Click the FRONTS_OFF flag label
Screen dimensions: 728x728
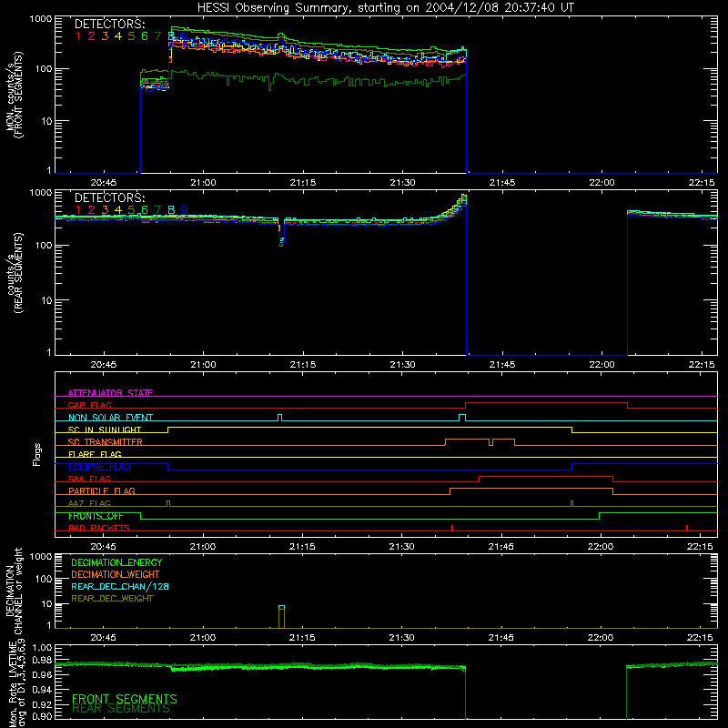tap(96, 516)
